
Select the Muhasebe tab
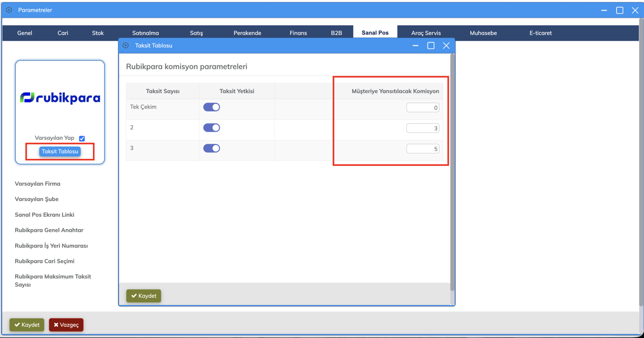click(x=483, y=33)
